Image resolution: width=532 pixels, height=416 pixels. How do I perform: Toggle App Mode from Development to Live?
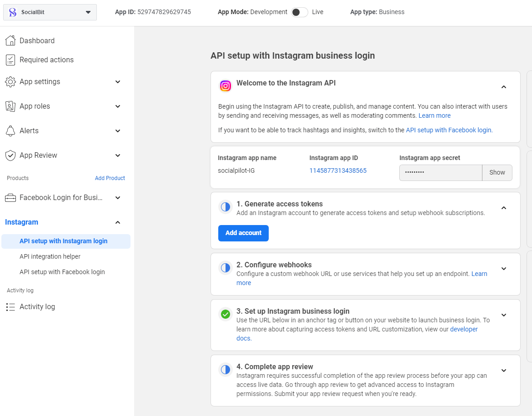299,12
